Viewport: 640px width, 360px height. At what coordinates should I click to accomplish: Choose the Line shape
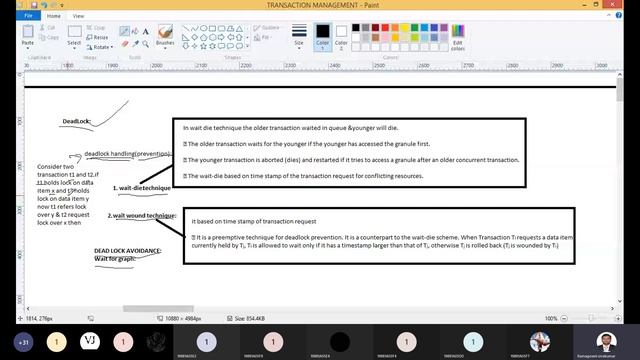(186, 29)
